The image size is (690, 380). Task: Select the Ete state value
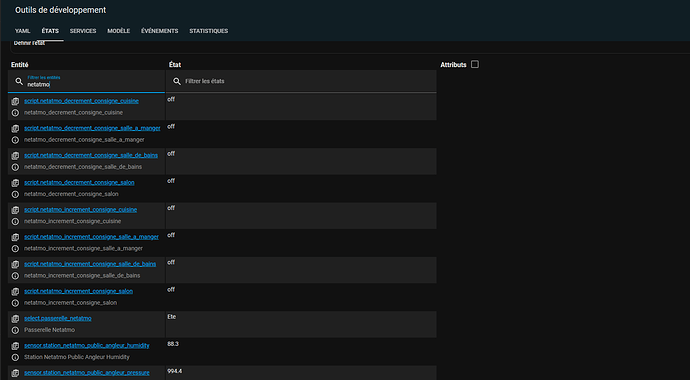pyautogui.click(x=172, y=317)
